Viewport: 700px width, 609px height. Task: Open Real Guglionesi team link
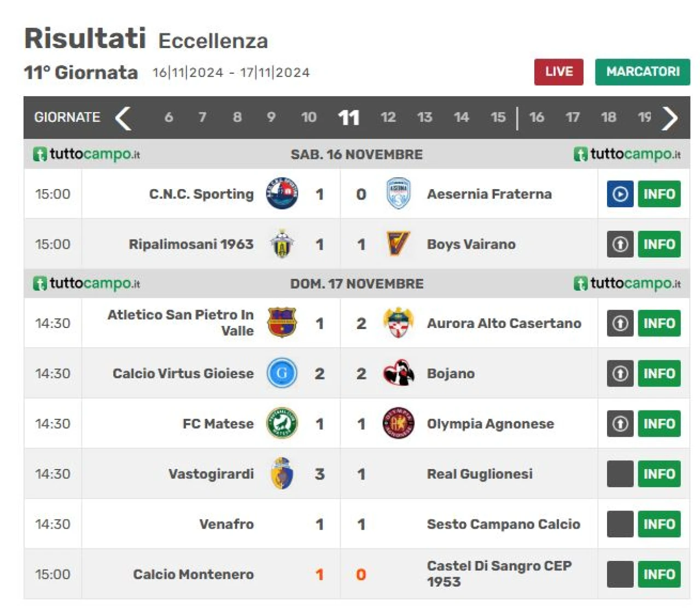point(480,474)
